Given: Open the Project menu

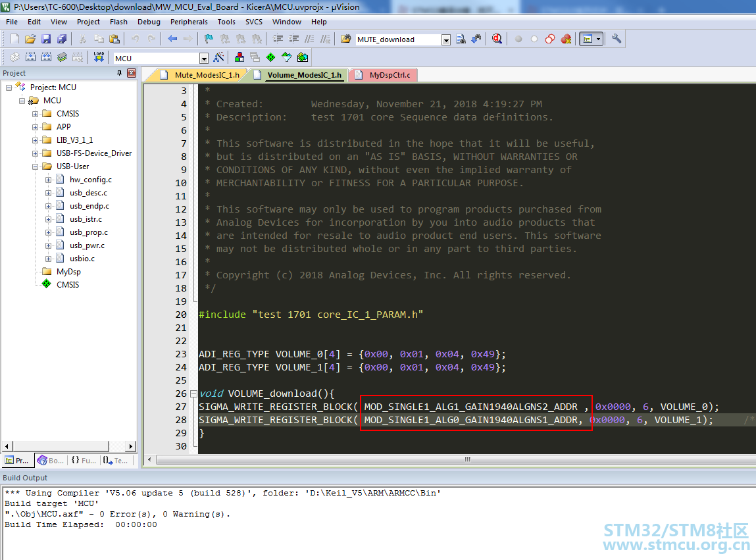Looking at the screenshot, I should [x=88, y=22].
